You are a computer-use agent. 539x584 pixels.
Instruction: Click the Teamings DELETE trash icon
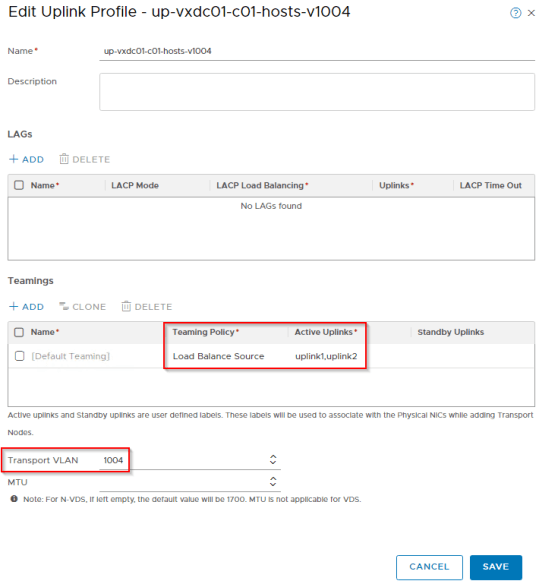(126, 306)
